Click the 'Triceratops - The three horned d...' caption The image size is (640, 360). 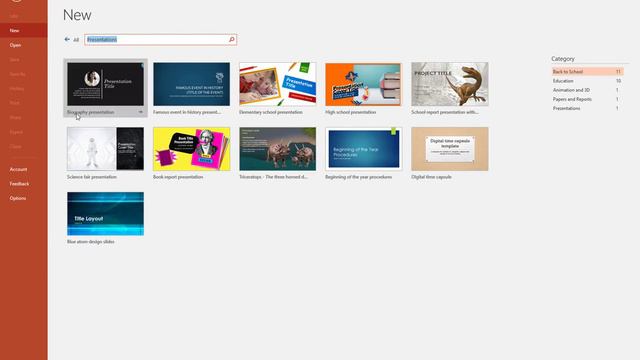coord(273,177)
